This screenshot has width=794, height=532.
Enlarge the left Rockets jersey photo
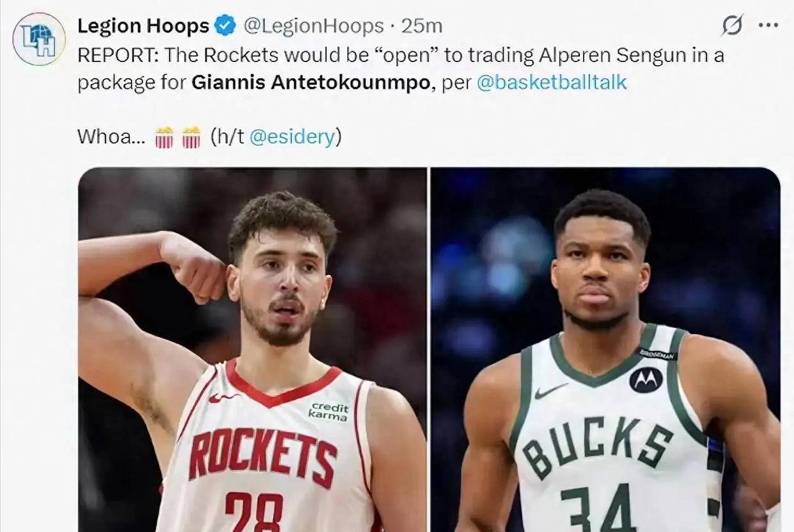[253, 350]
